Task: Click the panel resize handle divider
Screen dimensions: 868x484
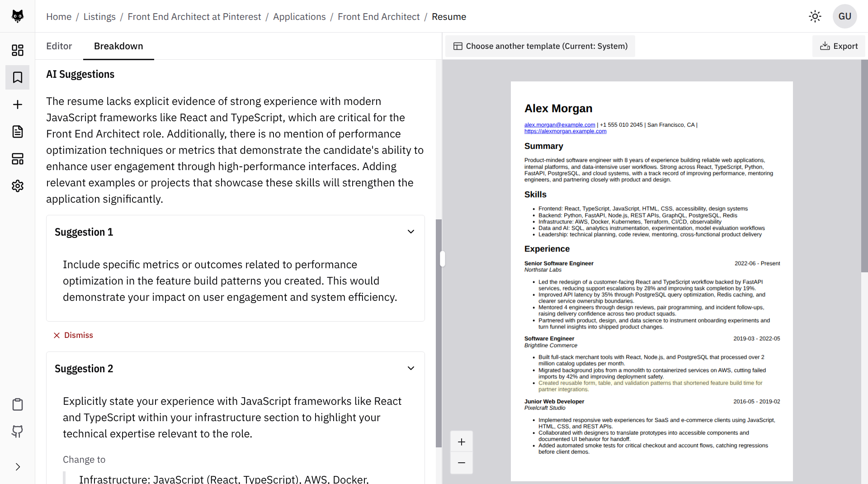Action: coord(442,259)
